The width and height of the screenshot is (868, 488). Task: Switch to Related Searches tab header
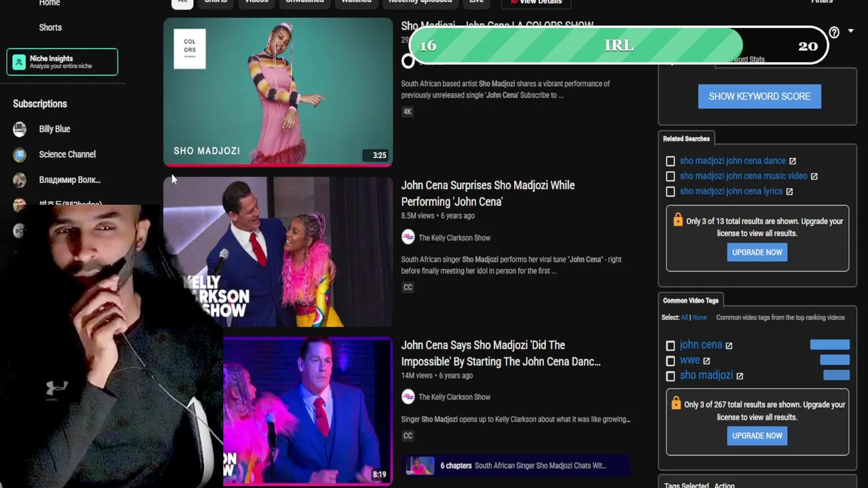pyautogui.click(x=686, y=139)
